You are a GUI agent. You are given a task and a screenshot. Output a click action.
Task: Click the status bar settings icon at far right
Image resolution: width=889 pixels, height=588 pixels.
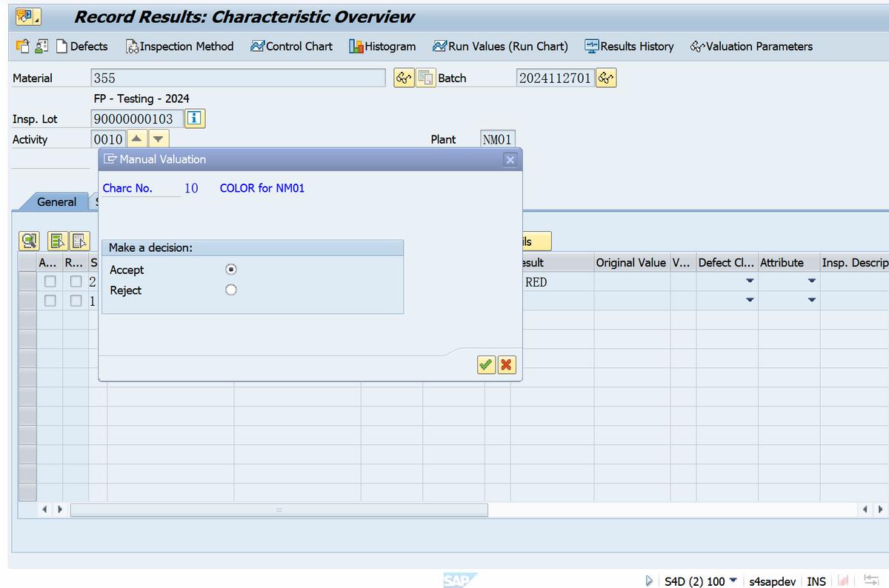pos(870,581)
